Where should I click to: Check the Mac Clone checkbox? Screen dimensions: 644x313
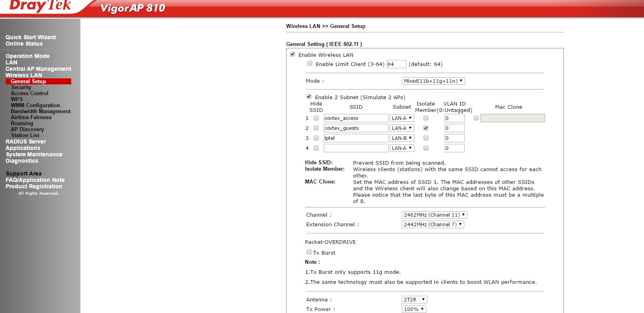[476, 118]
